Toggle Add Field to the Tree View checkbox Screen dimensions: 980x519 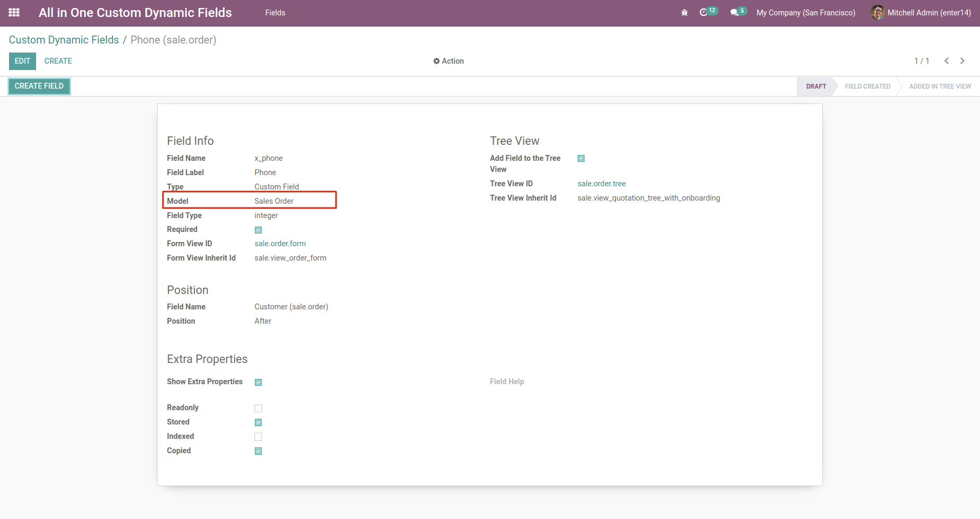tap(581, 159)
